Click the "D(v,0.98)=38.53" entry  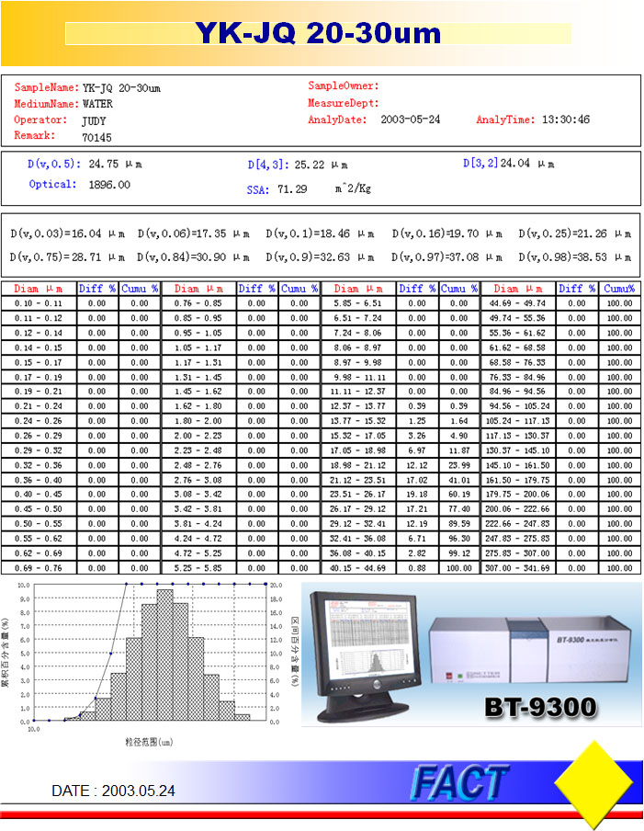(x=574, y=257)
